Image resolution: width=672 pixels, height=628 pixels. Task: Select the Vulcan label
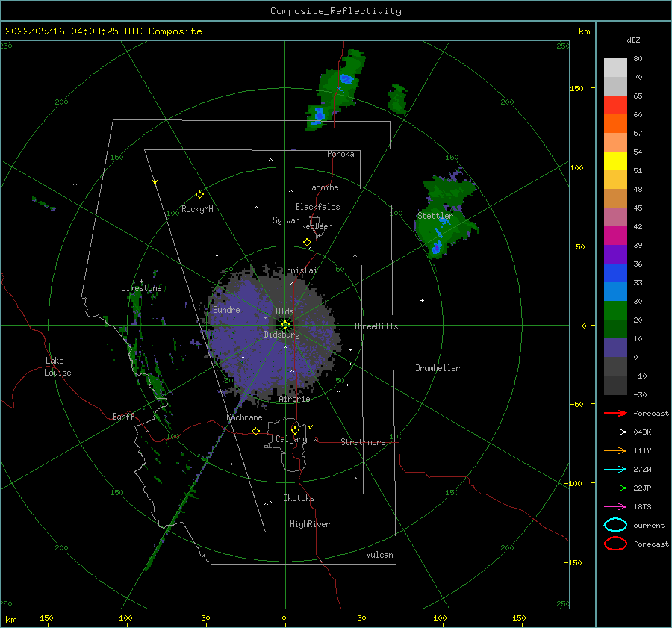point(380,555)
